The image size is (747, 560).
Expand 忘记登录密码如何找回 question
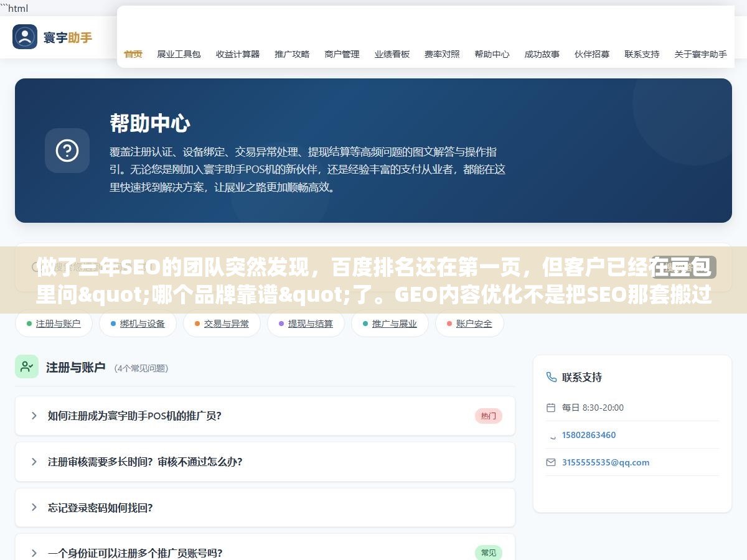click(265, 508)
